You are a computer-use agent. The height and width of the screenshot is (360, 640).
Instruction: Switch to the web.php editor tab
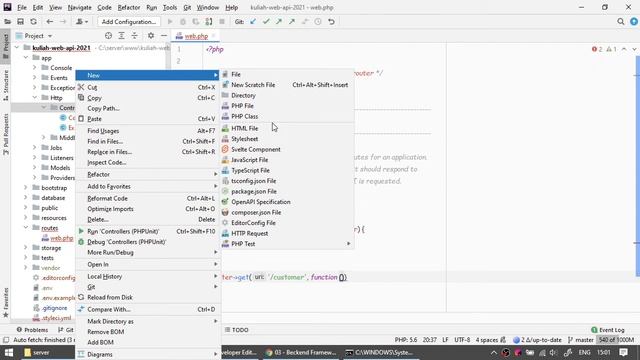196,36
